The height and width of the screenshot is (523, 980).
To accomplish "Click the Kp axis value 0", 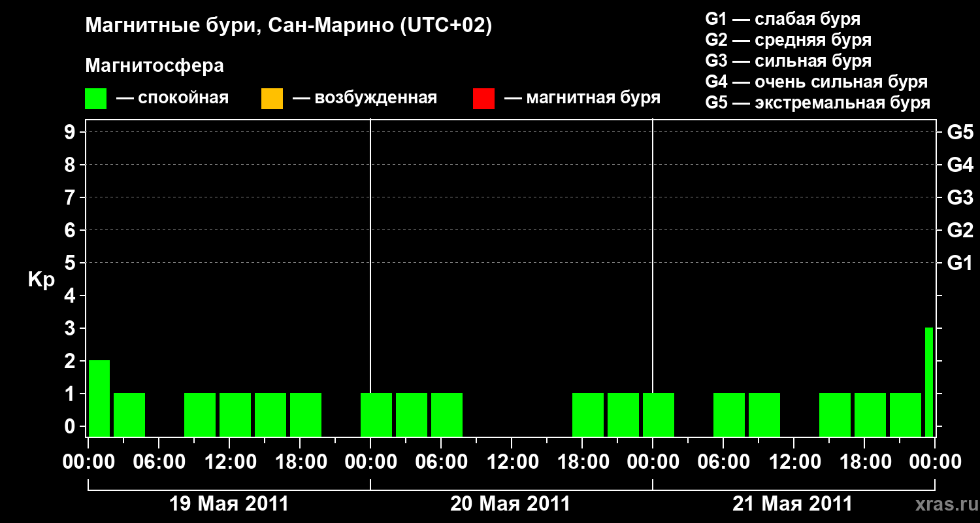I will (x=71, y=426).
